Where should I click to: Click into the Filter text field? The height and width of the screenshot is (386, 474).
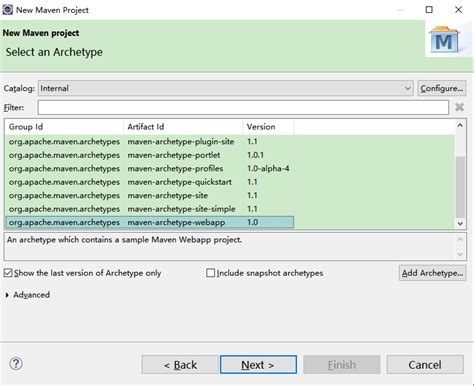243,107
